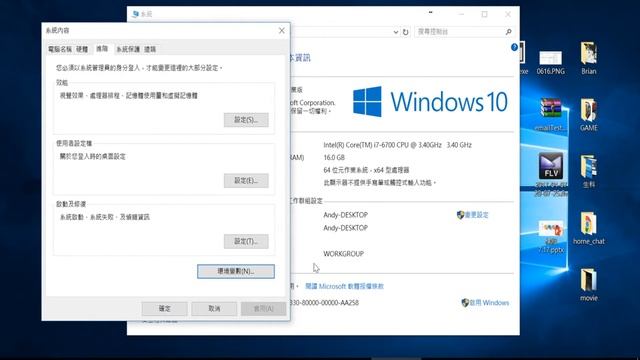This screenshot has height=360, width=640.
Task: Click the help icon in System window
Action: point(514,47)
